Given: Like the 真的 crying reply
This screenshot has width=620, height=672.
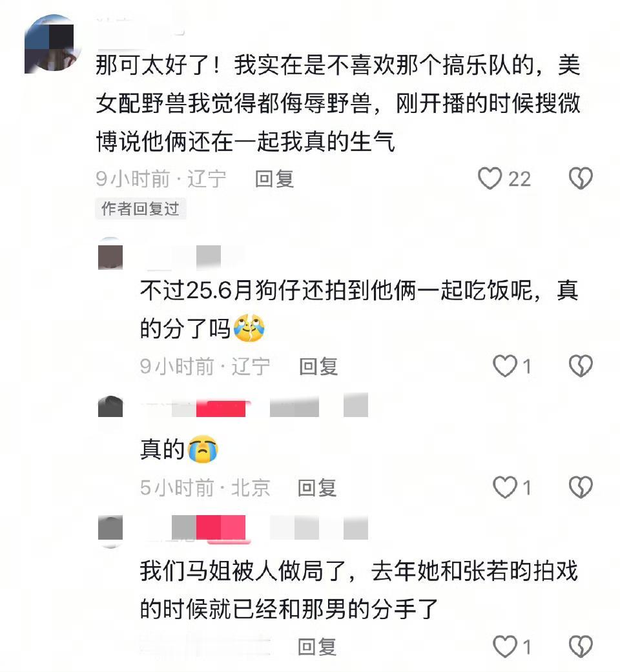Looking at the screenshot, I should (x=504, y=487).
